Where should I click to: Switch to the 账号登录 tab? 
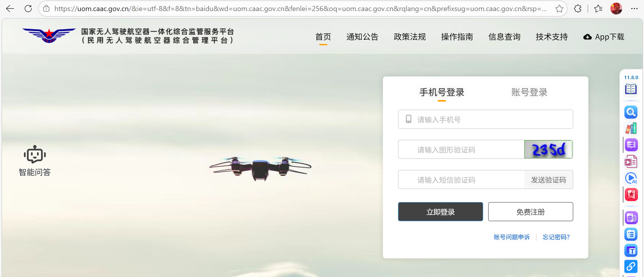pyautogui.click(x=529, y=92)
